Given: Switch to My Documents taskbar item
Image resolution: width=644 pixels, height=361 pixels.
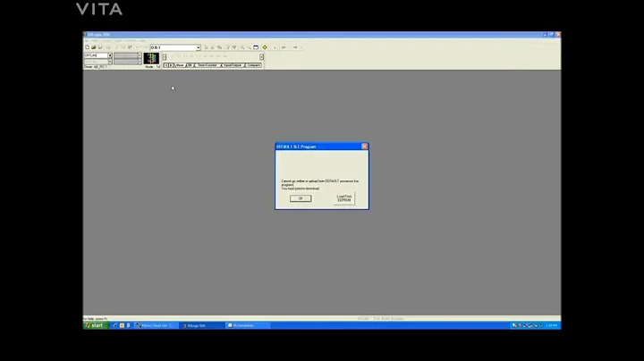Looking at the screenshot, I should tap(248, 325).
